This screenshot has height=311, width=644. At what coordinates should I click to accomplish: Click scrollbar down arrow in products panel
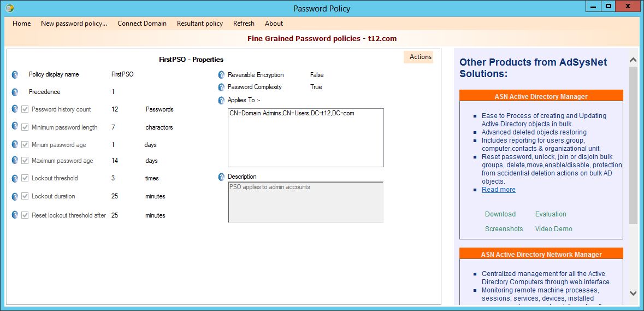click(633, 294)
